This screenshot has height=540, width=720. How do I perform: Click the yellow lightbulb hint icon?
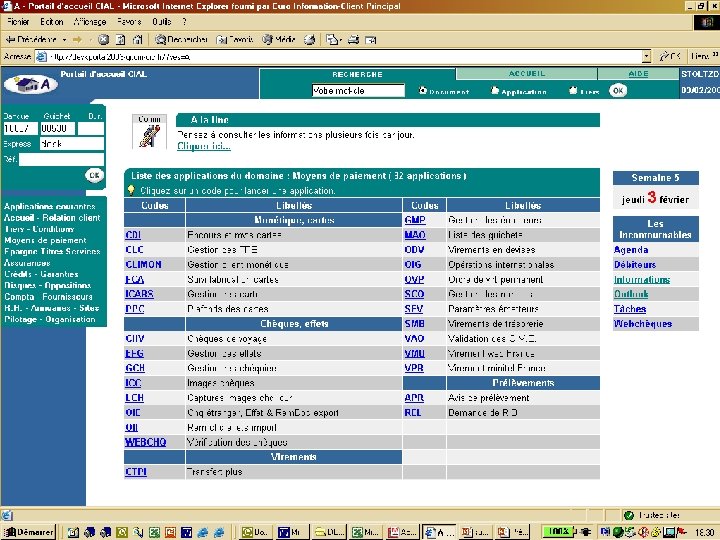pyautogui.click(x=131, y=189)
